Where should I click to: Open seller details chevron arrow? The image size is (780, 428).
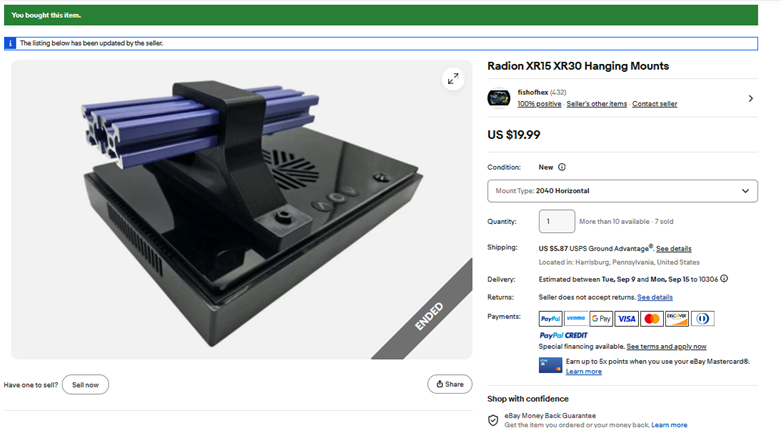tap(750, 99)
